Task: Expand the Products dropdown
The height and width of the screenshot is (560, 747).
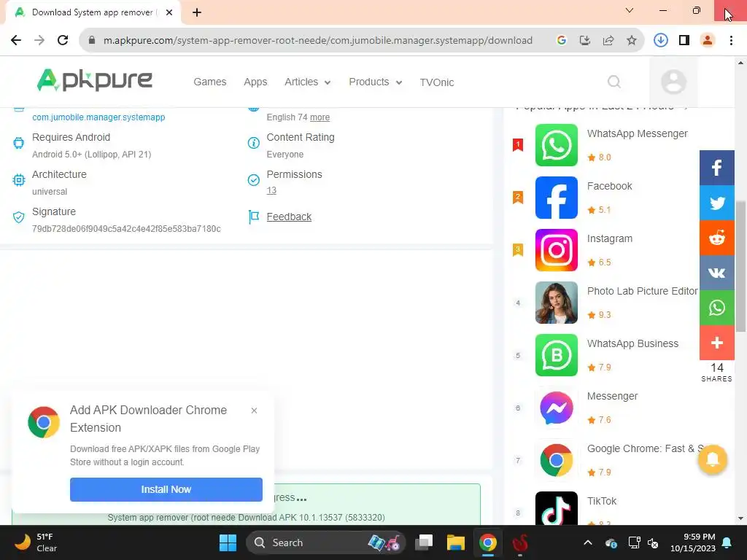Action: pyautogui.click(x=376, y=82)
